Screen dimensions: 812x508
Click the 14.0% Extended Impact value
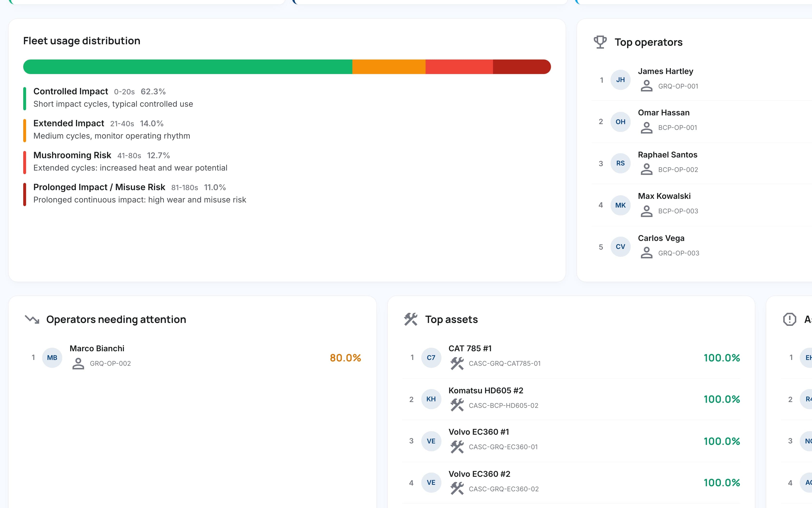[152, 124]
